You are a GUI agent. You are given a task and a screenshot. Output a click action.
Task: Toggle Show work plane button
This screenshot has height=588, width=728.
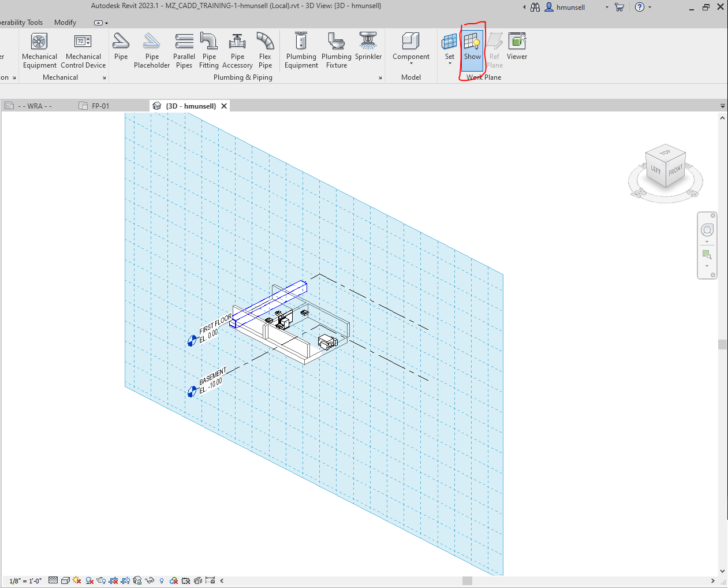(472, 51)
